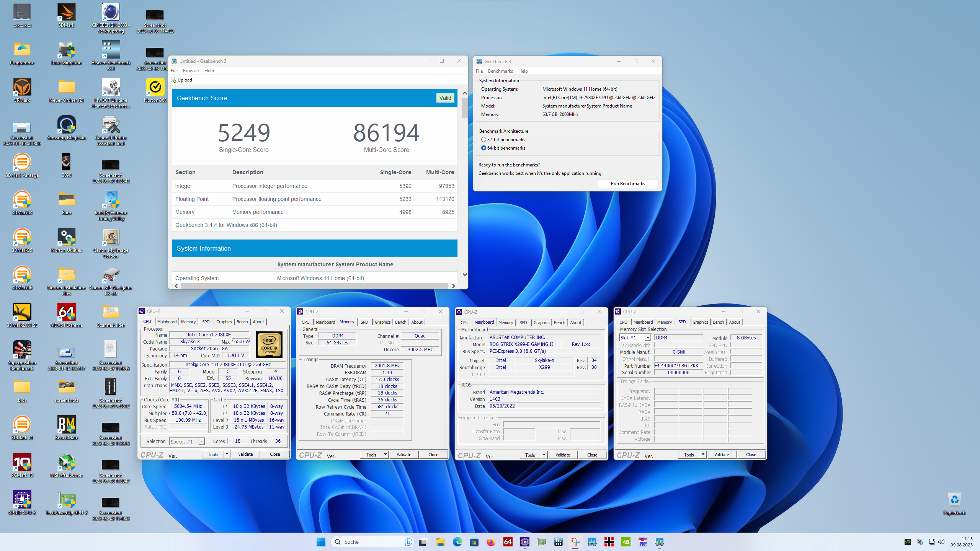Switch to SPD tab in CPU-Z Mainboard window
The image size is (980, 551).
pos(523,323)
